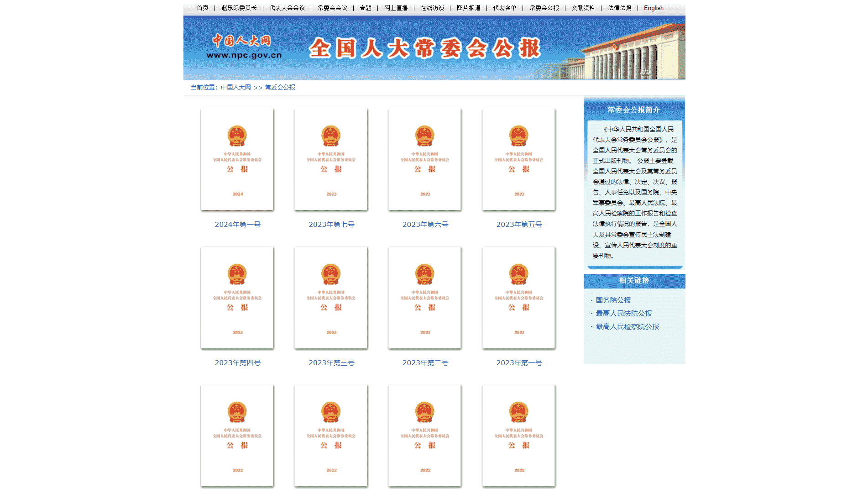Click the 2023年第五号 text link

click(x=519, y=224)
